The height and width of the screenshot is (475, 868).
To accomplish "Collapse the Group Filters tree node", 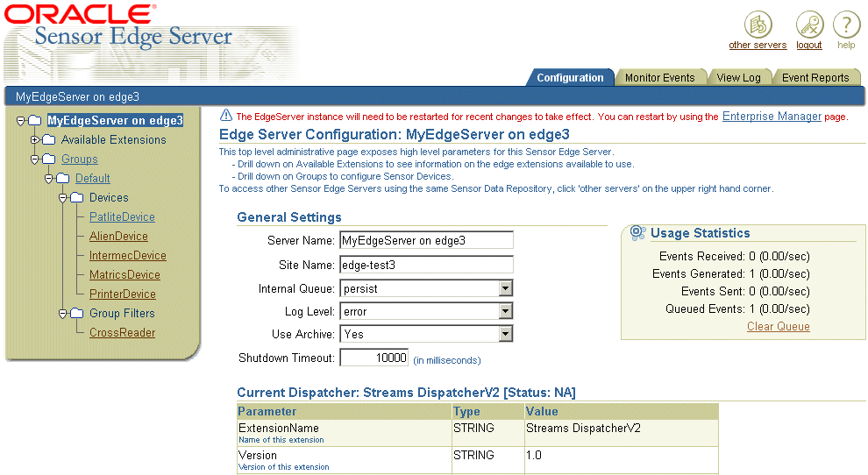I will (62, 314).
